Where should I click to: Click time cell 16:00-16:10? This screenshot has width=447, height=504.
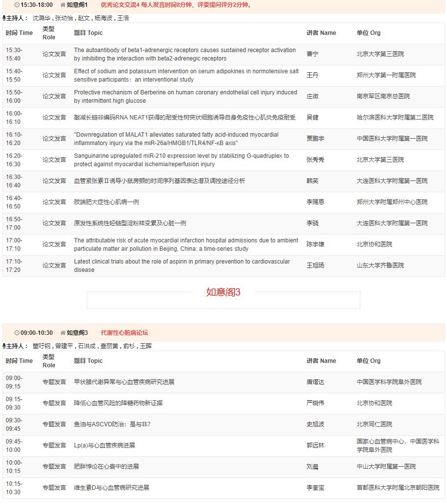(14, 118)
